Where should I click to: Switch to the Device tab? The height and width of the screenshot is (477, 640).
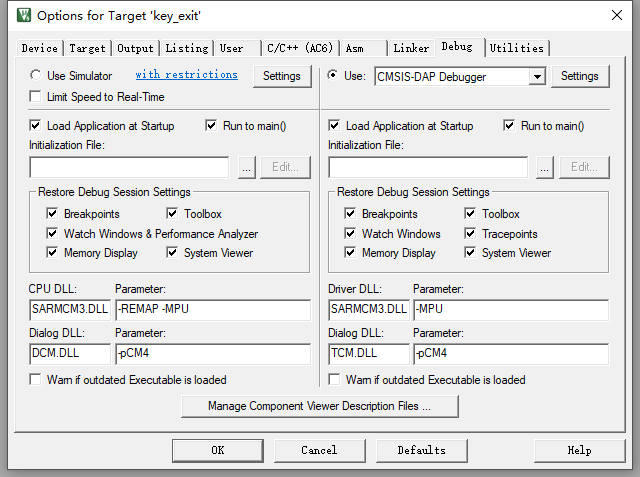point(40,48)
